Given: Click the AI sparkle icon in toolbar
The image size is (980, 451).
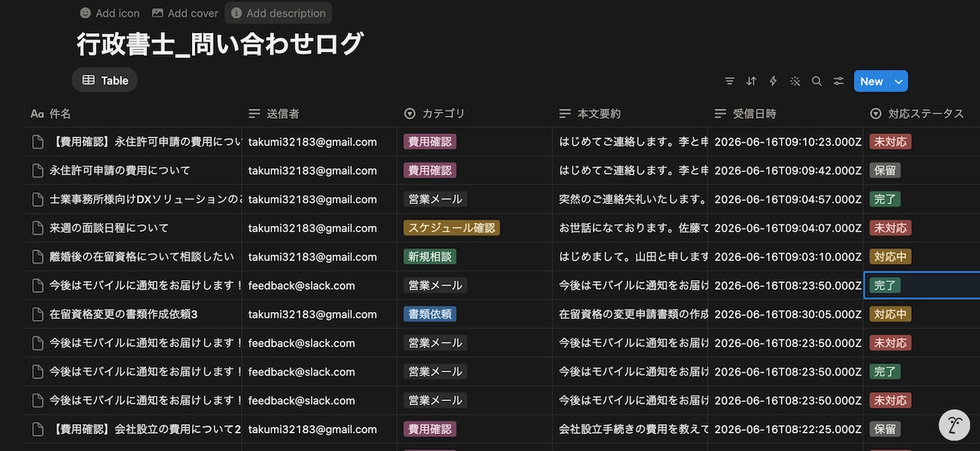Looking at the screenshot, I should [794, 81].
